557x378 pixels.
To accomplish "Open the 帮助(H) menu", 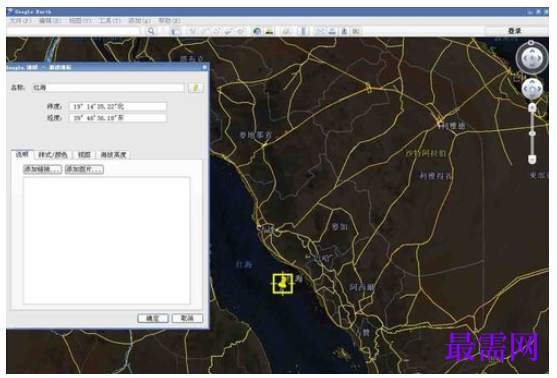I will [169, 21].
